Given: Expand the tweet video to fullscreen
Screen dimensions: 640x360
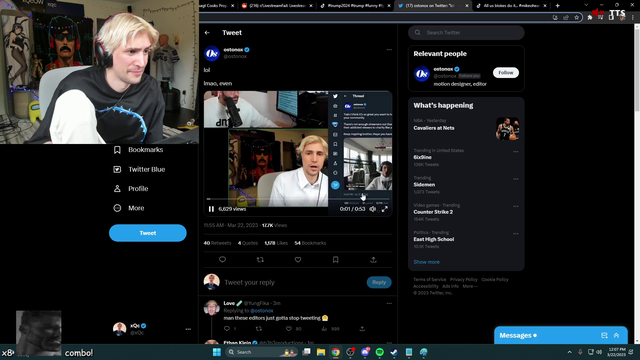Looking at the screenshot, I should 384,209.
